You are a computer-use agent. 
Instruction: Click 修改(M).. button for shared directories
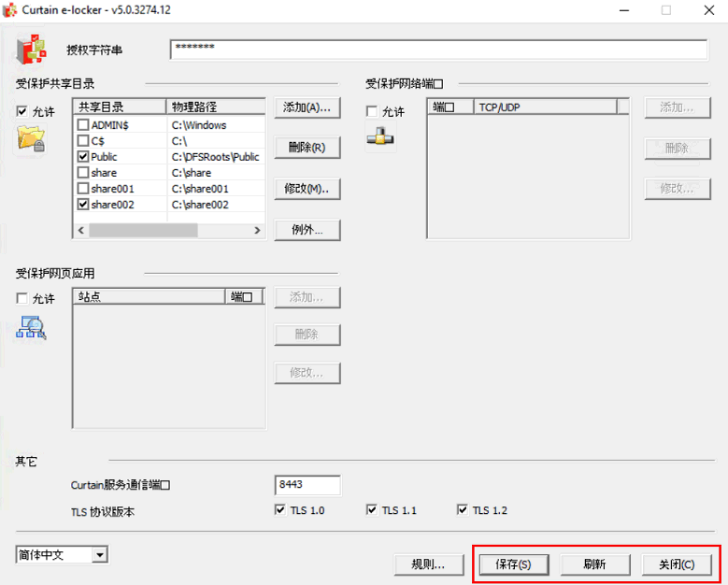[x=307, y=189]
